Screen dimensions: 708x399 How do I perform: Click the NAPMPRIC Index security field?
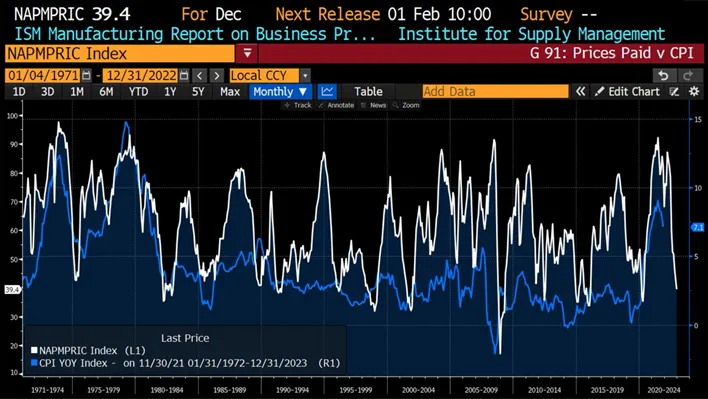(120, 54)
